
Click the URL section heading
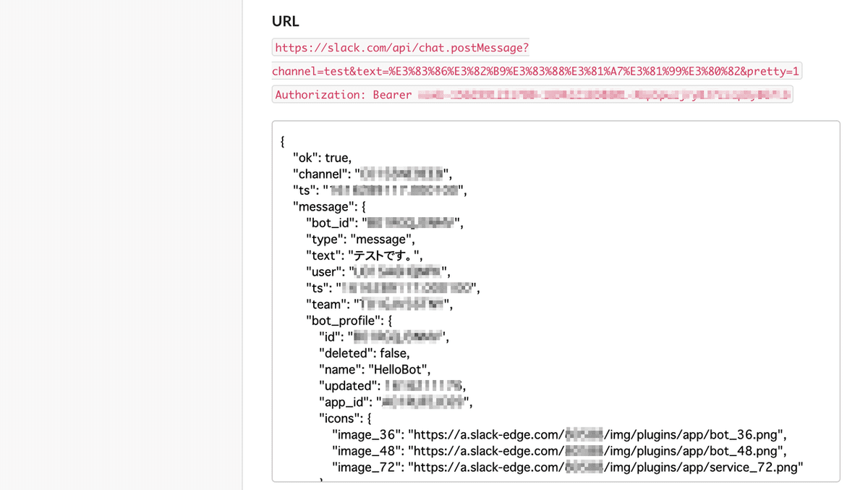tap(285, 21)
